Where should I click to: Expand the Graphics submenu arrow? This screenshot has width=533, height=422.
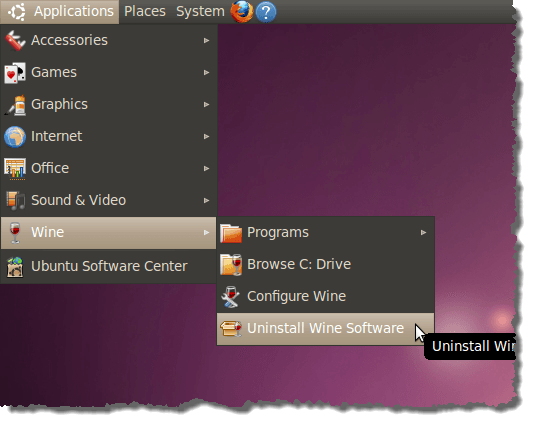click(x=206, y=104)
